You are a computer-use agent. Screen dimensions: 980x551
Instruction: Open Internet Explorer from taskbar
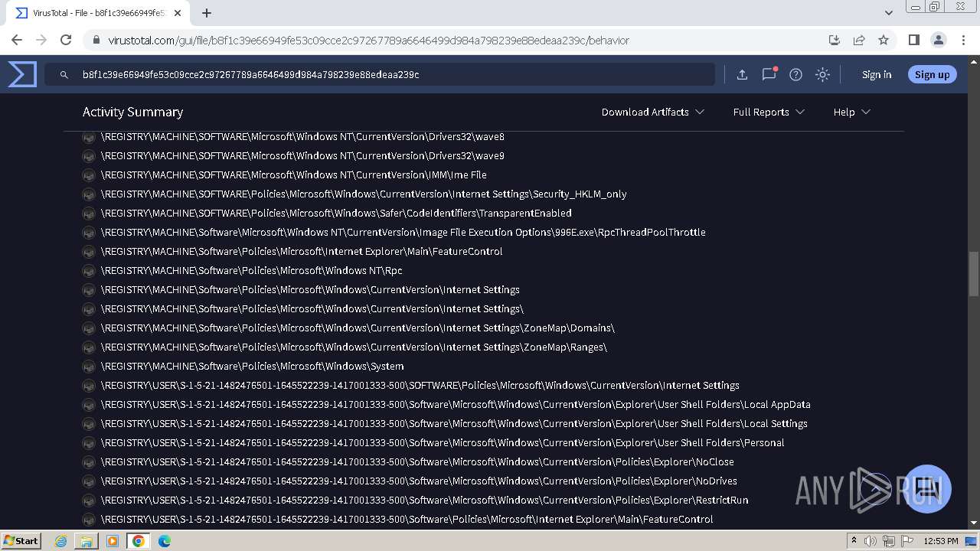tap(61, 541)
